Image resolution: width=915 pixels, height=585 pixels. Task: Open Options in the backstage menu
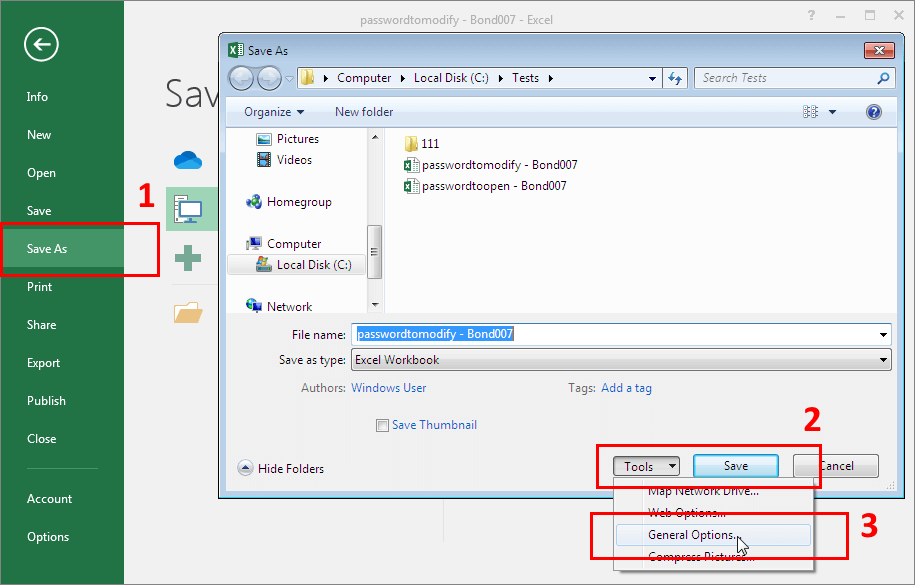48,537
